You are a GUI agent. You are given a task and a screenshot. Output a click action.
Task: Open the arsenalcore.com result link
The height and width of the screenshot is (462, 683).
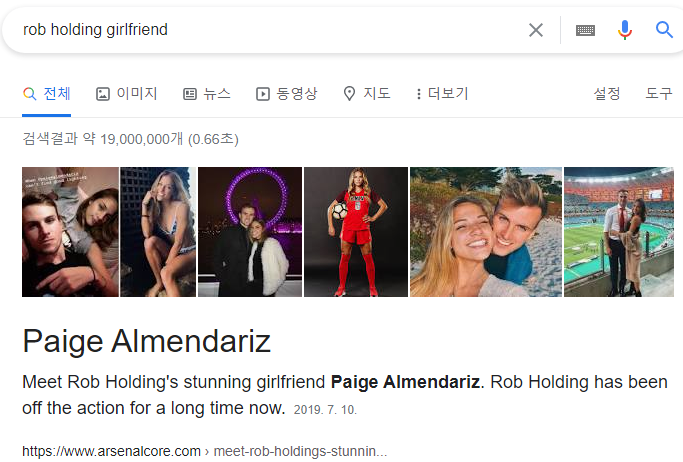tap(204, 451)
